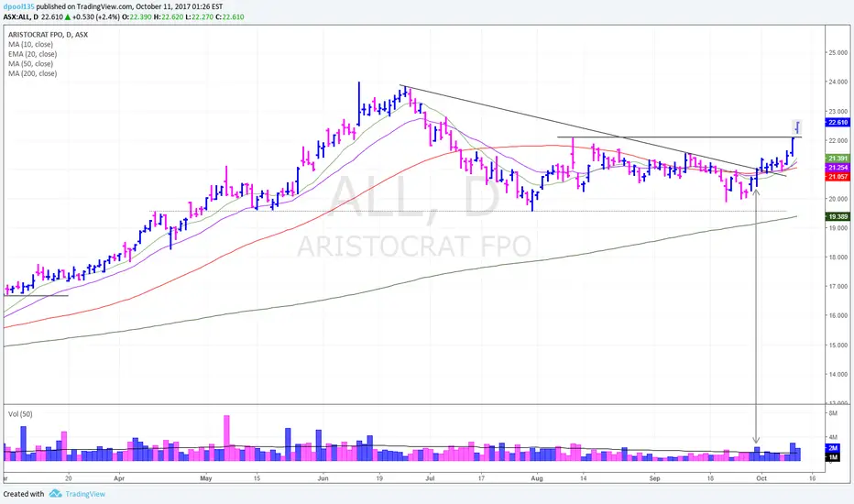854x504 pixels.
Task: Click the 17.000 price axis label
Action: pyautogui.click(x=838, y=287)
